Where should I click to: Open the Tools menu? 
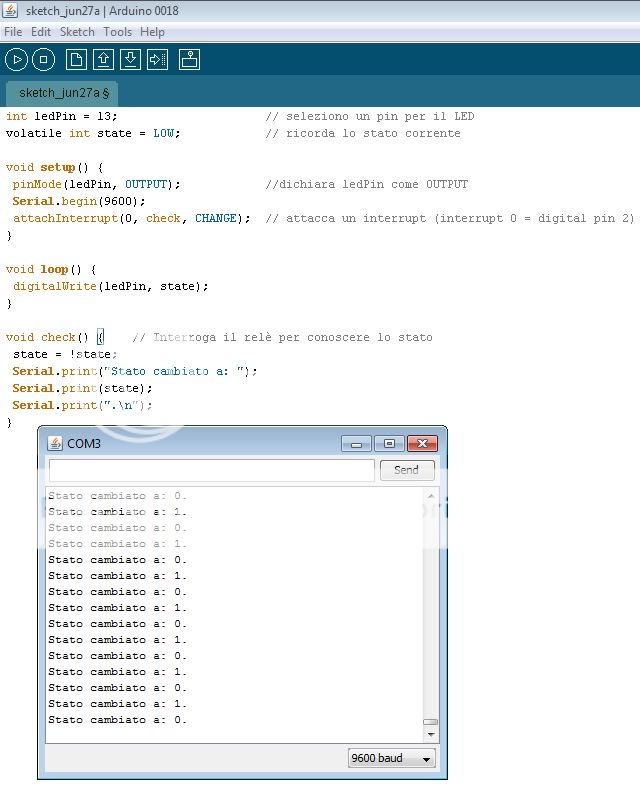pos(117,32)
